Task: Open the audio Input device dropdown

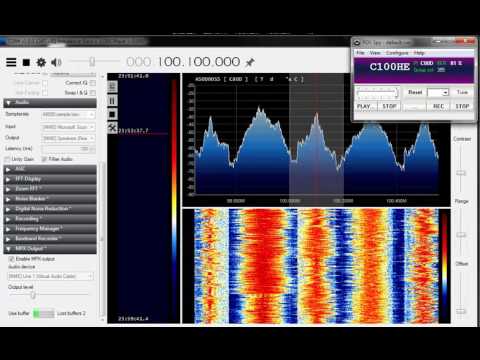Action: point(68,127)
